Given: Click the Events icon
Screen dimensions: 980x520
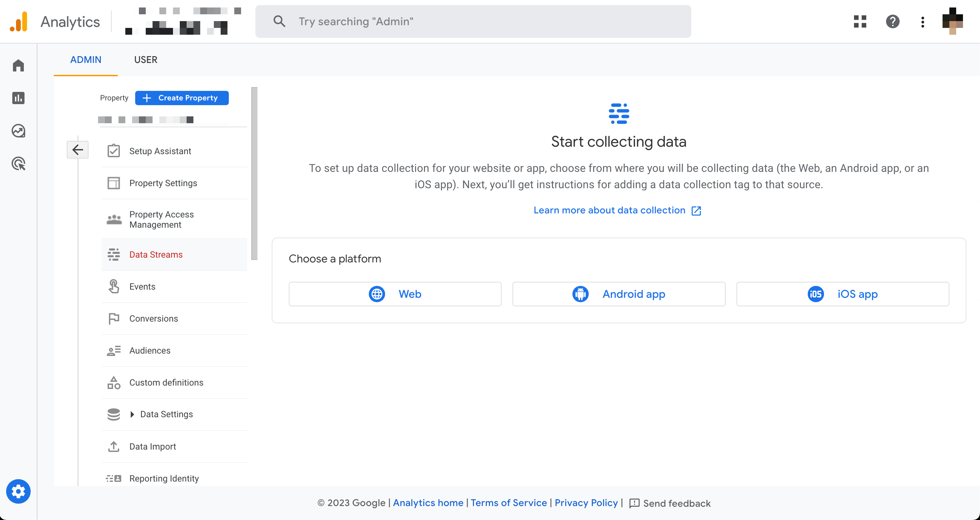Looking at the screenshot, I should click(x=113, y=286).
